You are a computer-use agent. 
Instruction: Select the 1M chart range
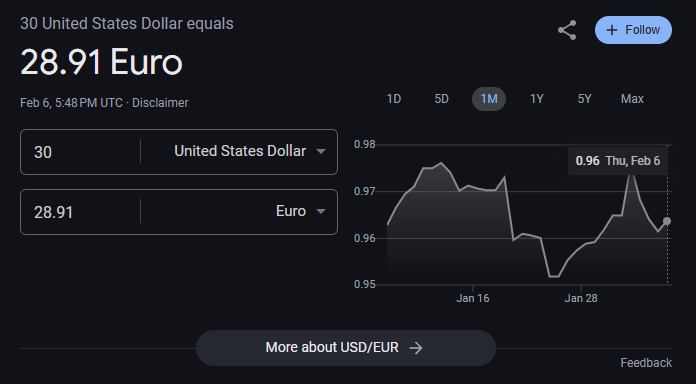pos(489,99)
